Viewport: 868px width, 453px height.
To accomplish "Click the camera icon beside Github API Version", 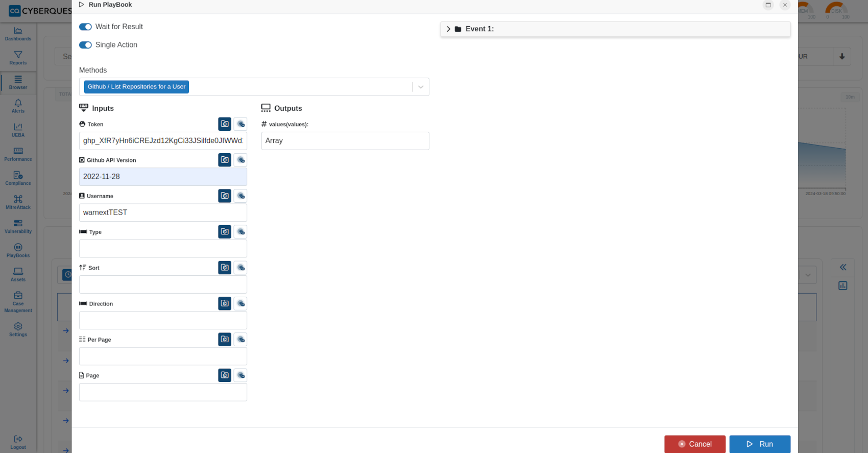I will [225, 160].
